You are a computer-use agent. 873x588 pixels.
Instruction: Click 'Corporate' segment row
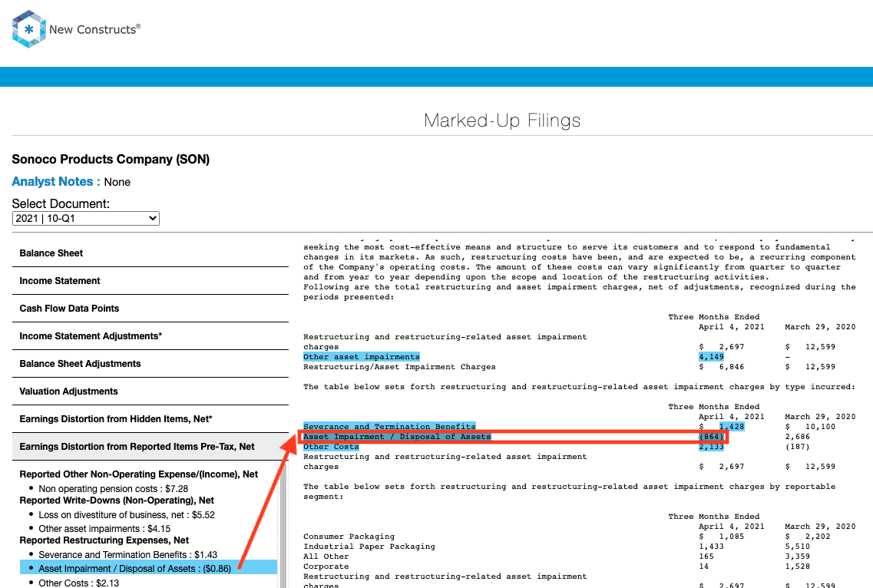point(326,567)
